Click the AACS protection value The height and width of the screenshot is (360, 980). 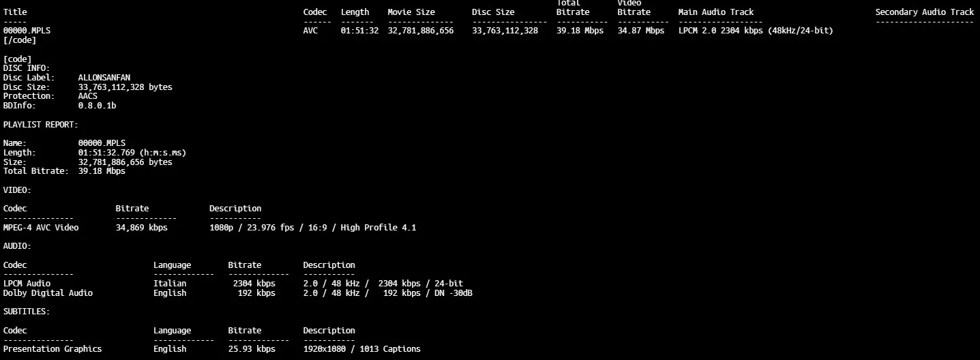click(88, 96)
